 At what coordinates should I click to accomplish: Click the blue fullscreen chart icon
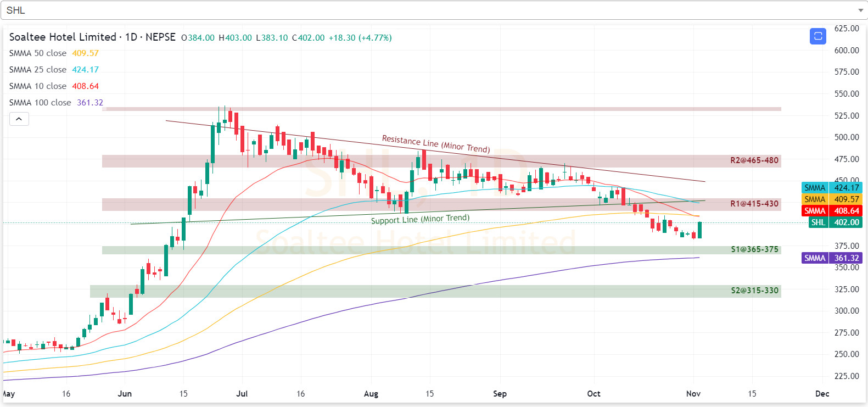tap(817, 36)
